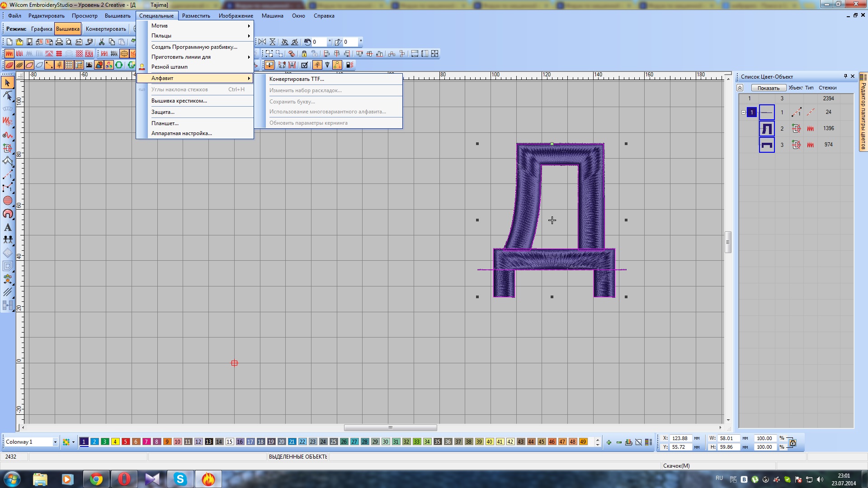Click the Конвертировать mode button
This screenshot has width=868, height=488.
tap(106, 29)
